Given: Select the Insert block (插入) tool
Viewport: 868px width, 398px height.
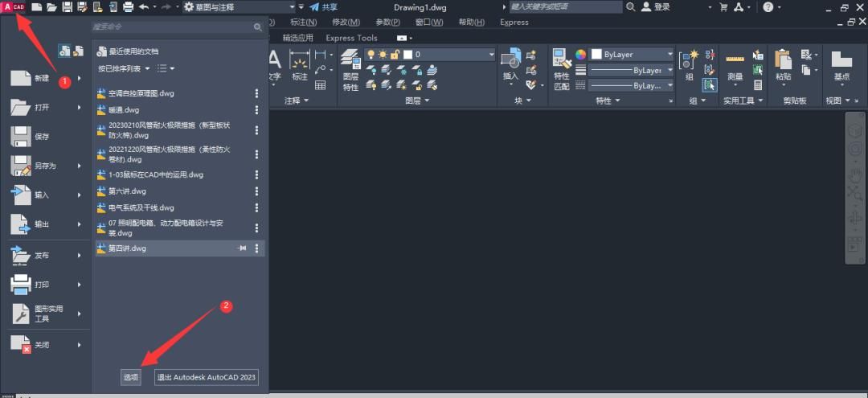Looking at the screenshot, I should point(510,65).
